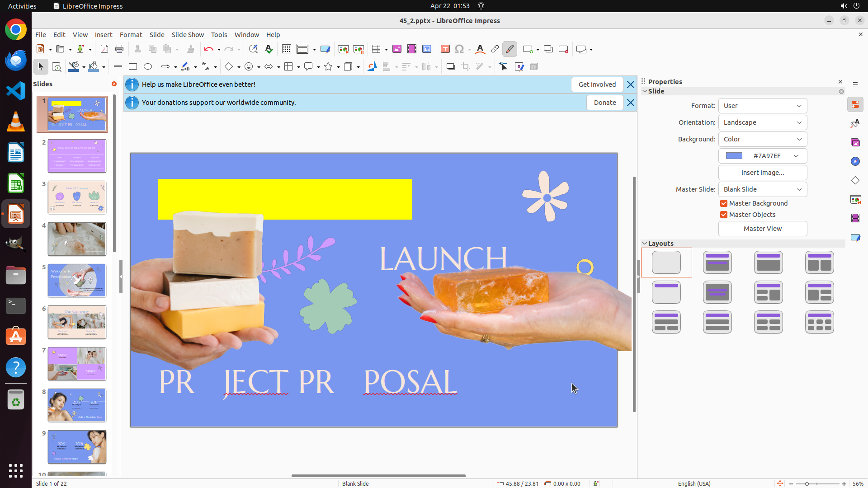Click the Print icon in toolbar
This screenshot has height=488, width=868.
[119, 49]
